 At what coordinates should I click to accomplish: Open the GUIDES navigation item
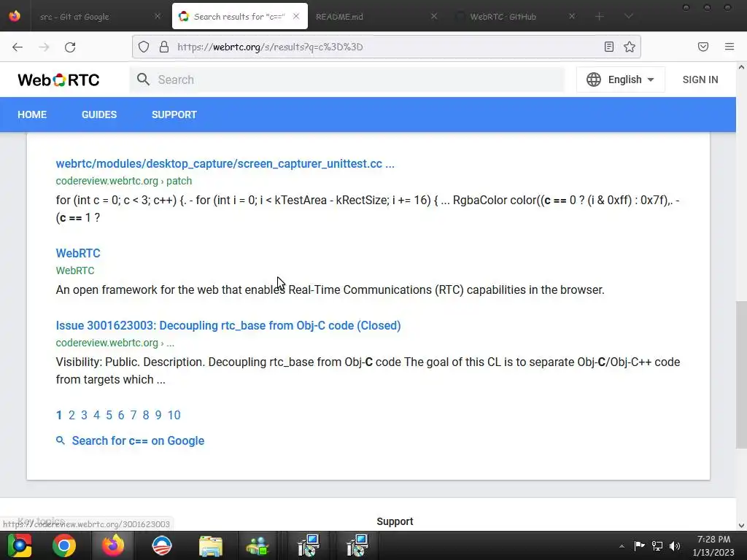point(99,114)
